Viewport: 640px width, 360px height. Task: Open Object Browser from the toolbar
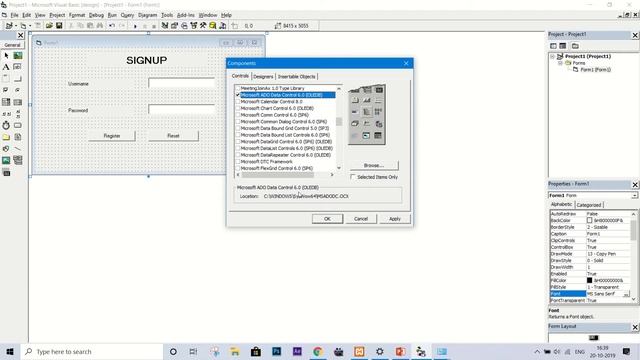coord(193,25)
